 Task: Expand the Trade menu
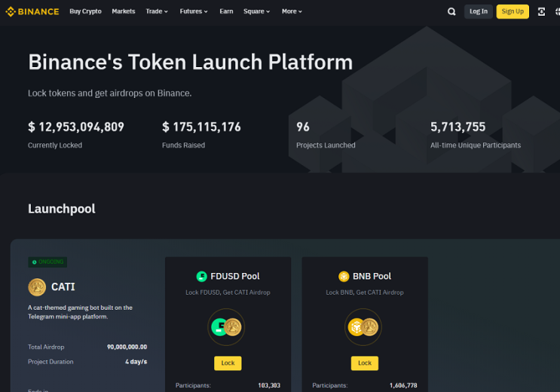pos(157,11)
